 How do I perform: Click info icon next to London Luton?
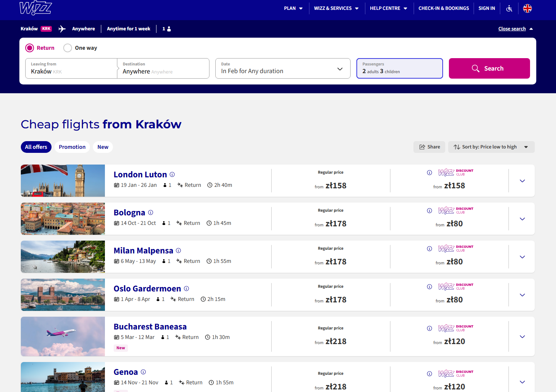tap(172, 174)
